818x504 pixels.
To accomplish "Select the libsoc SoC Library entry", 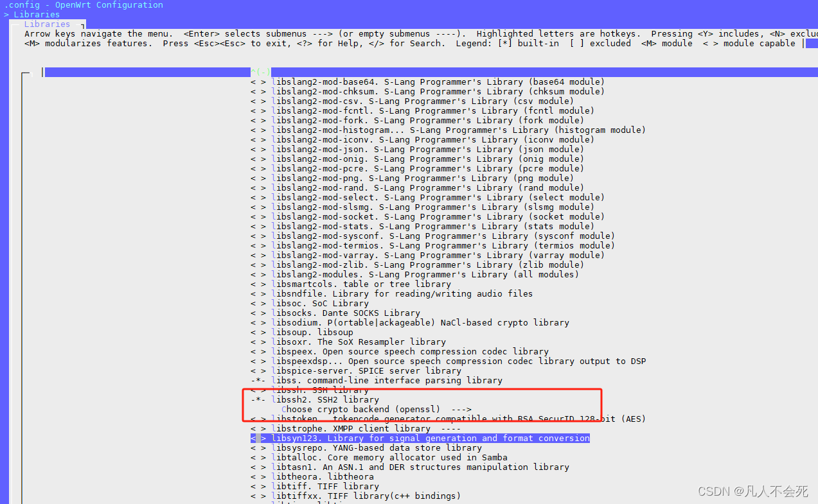I will pos(310,304).
